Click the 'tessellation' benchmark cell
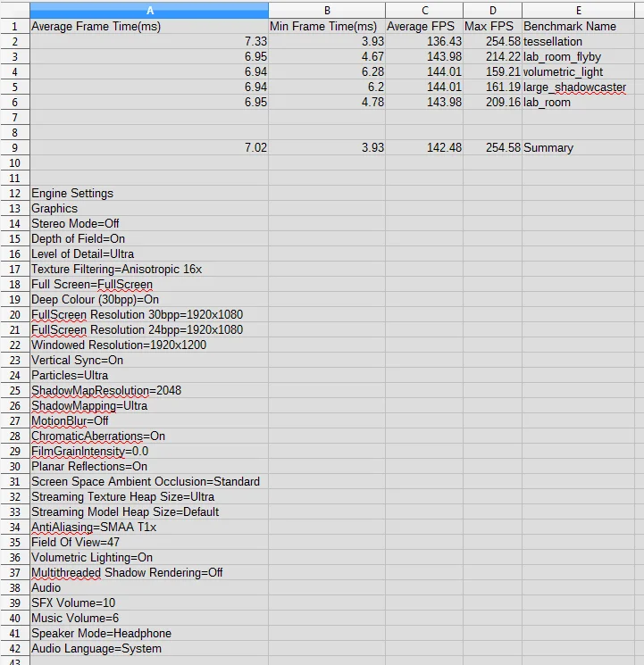Viewport: 644px width, 665px height. [578, 42]
